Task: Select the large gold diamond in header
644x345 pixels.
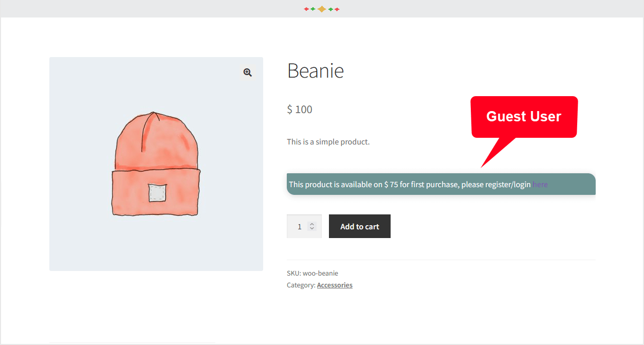Action: (322, 9)
